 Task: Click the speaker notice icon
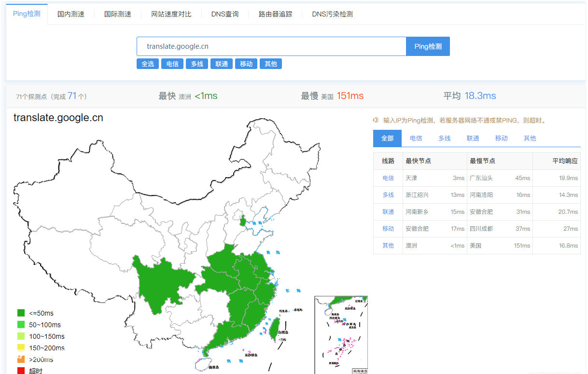coord(376,120)
